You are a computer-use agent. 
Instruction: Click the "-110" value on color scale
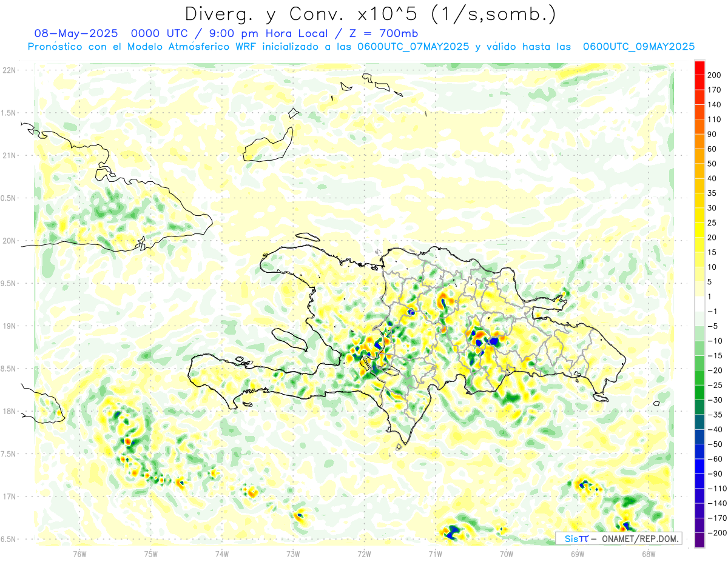pyautogui.click(x=716, y=488)
